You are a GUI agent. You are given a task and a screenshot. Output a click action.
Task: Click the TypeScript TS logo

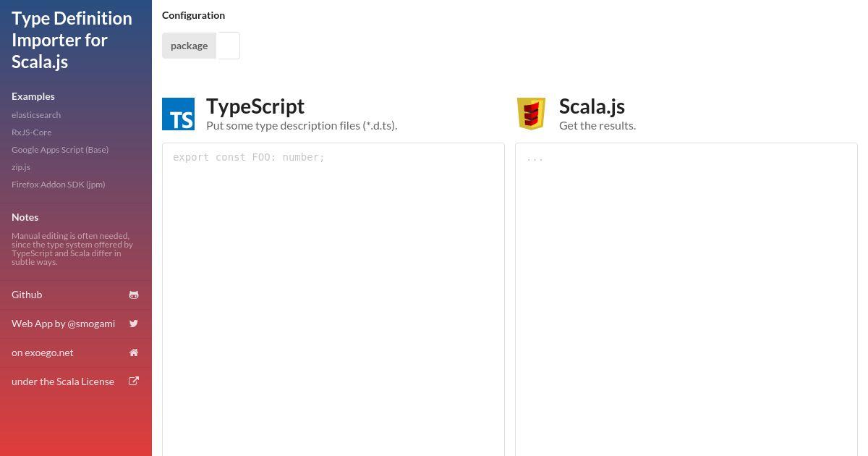pos(178,114)
